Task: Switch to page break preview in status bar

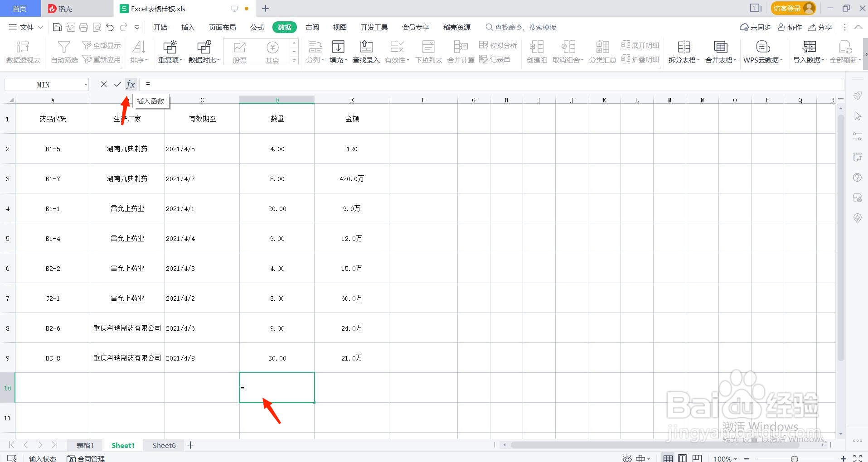Action: [697, 458]
